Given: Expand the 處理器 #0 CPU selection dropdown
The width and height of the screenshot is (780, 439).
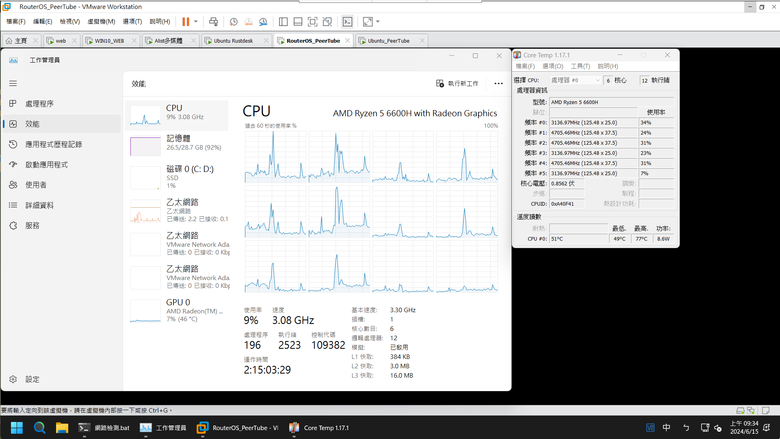Looking at the screenshot, I should pos(576,80).
